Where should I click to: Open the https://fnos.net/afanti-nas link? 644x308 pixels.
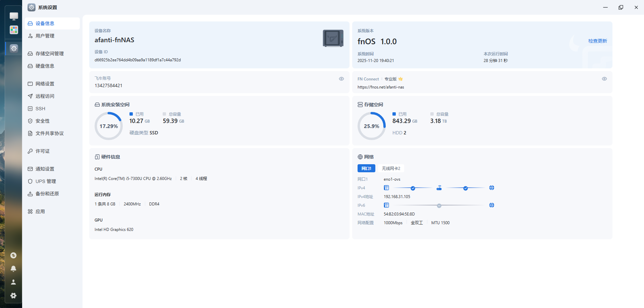pyautogui.click(x=381, y=87)
